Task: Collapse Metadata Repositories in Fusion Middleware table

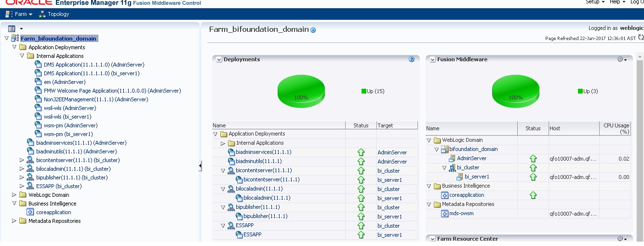Action: [x=429, y=204]
